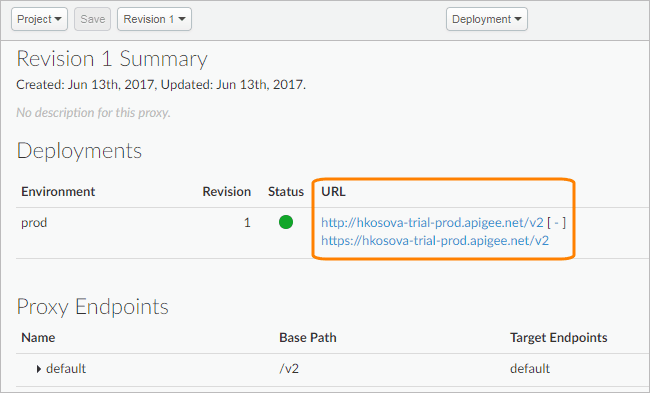Click the 'No description for this proxy.' text
This screenshot has width=650, height=393.
point(93,112)
